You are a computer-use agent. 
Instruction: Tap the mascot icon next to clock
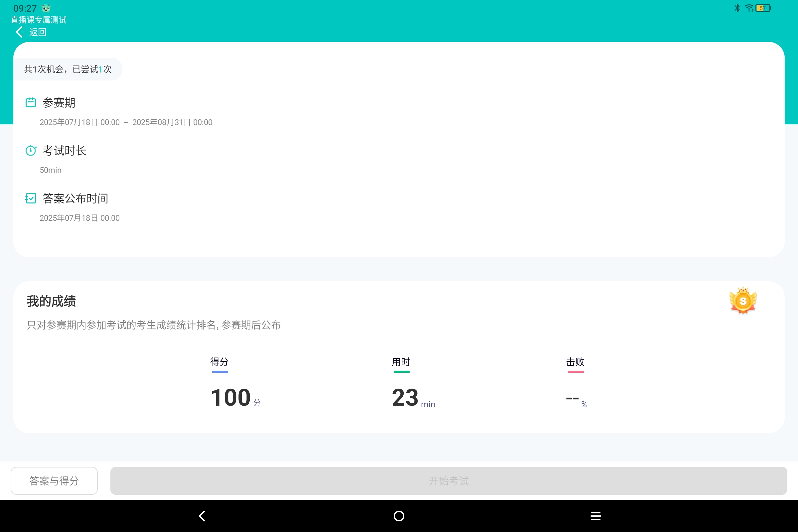pyautogui.click(x=46, y=8)
